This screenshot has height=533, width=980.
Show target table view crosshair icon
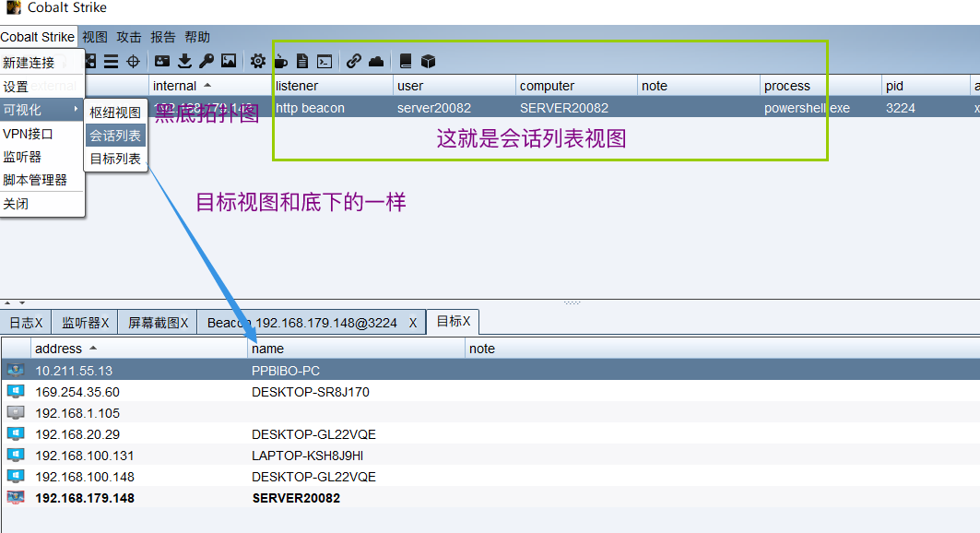[x=133, y=61]
